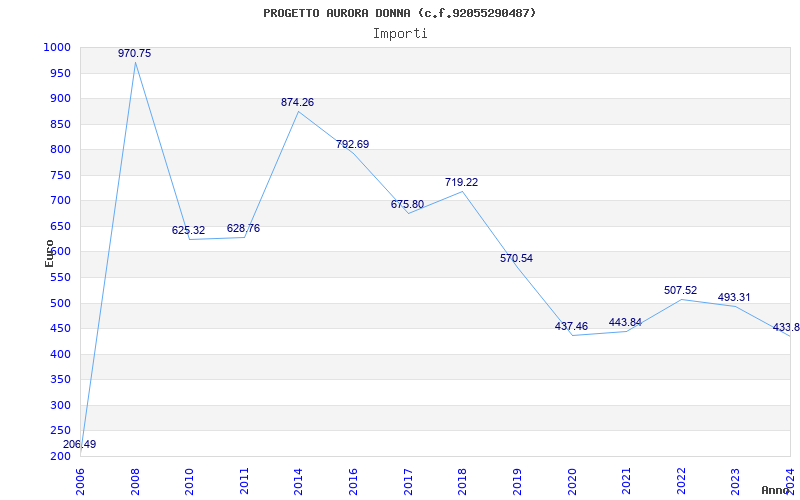Image resolution: width=800 pixels, height=500 pixels.
Task: Click the 2014 x-axis year label
Action: [298, 481]
